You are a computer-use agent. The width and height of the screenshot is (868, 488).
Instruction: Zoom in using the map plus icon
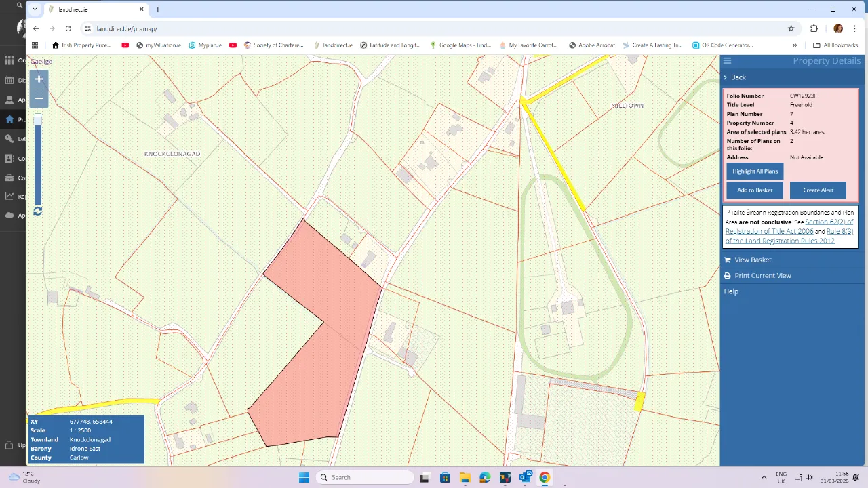(39, 79)
